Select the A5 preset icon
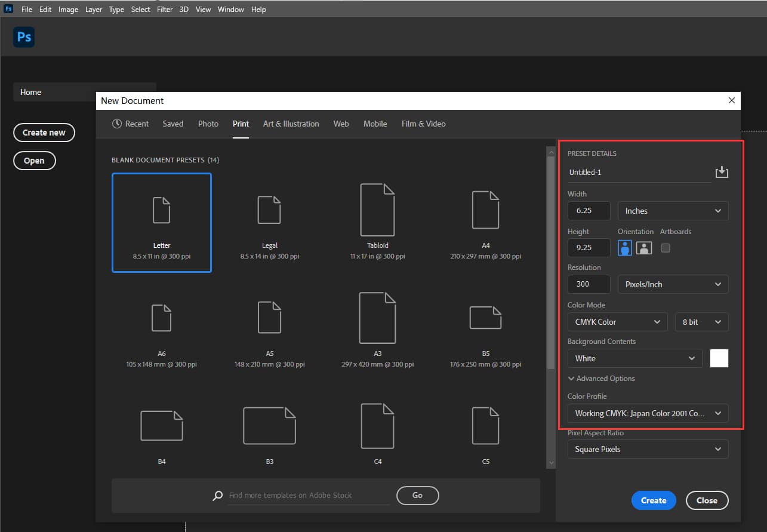This screenshot has height=532, width=767. click(x=269, y=317)
